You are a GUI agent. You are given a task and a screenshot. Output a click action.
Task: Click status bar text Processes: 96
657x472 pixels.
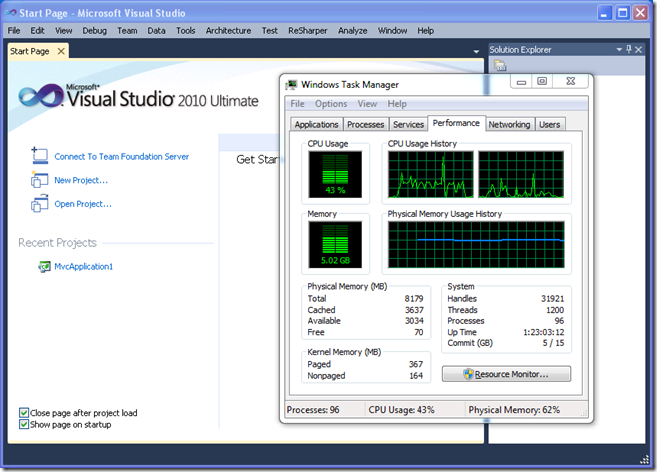313,410
